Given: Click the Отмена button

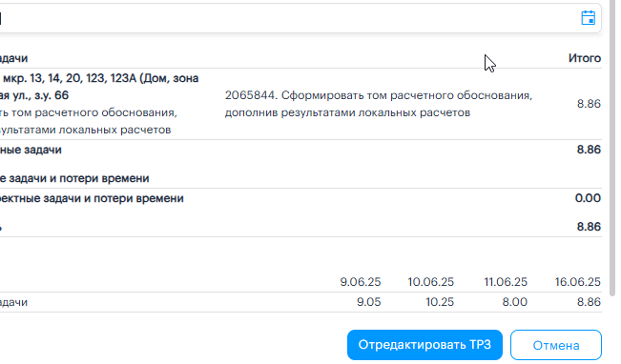Looking at the screenshot, I should 556,345.
